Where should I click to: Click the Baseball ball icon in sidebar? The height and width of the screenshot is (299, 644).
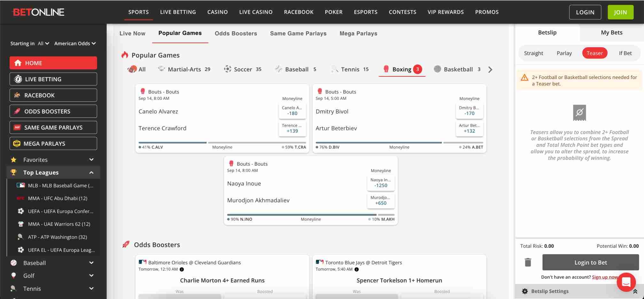tap(13, 263)
